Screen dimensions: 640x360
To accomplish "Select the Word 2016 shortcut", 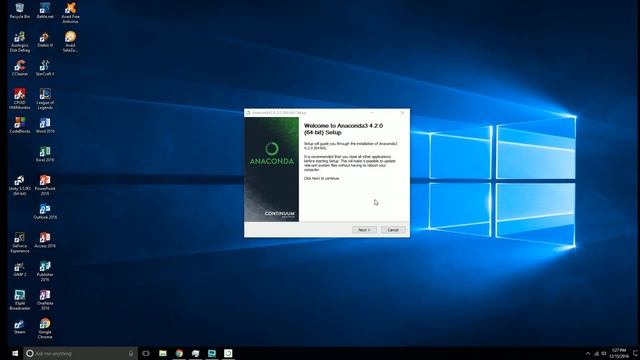I will point(45,125).
